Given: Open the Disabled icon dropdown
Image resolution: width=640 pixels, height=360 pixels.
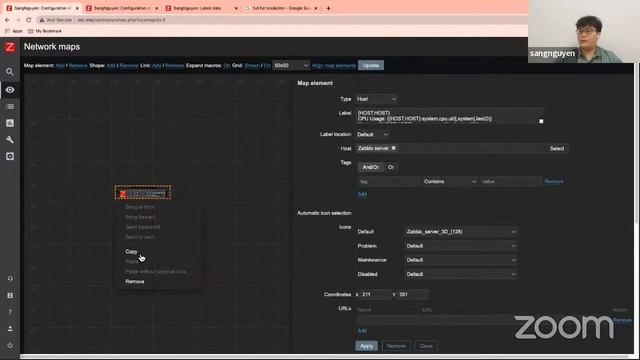Looking at the screenshot, I should click(x=461, y=274).
